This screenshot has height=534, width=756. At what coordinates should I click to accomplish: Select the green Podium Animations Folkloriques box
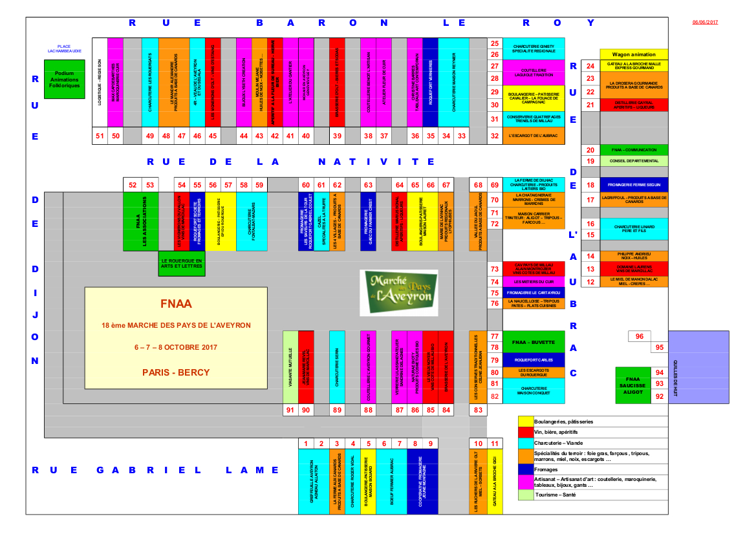click(65, 80)
